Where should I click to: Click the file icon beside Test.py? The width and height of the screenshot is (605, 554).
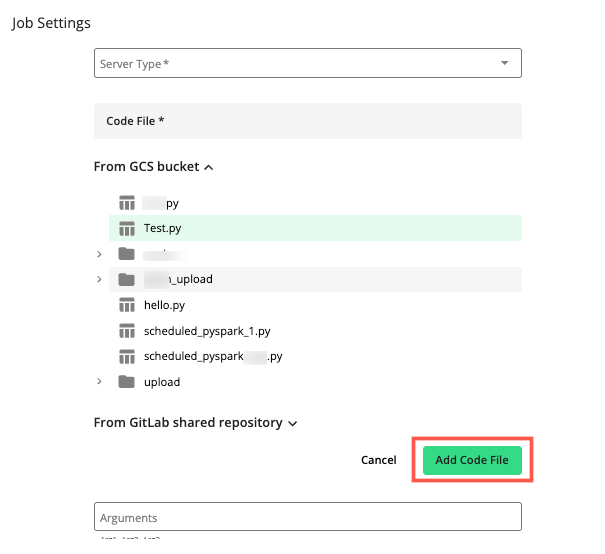126,228
